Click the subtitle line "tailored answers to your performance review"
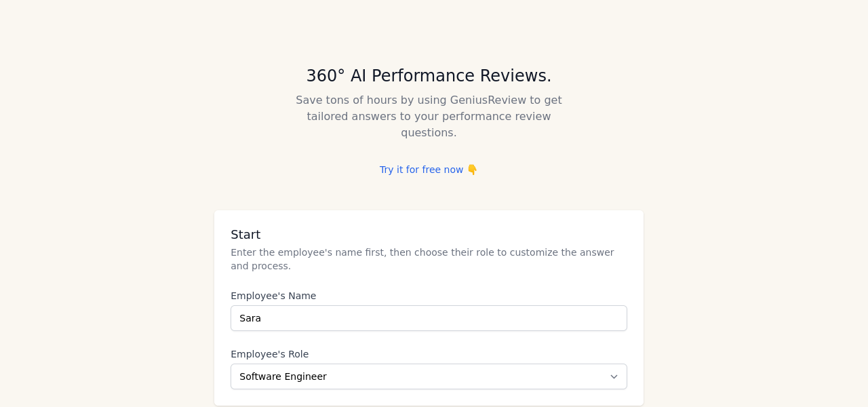868x407 pixels. 429,117
